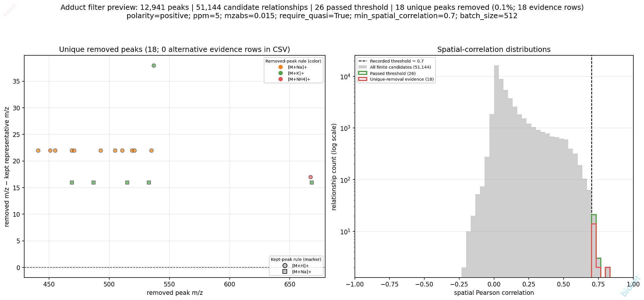Select the gray [M+H]+ circle marker in Kept-peak legend
Image resolution: width=644 pixels, height=300 pixels.
(285, 266)
